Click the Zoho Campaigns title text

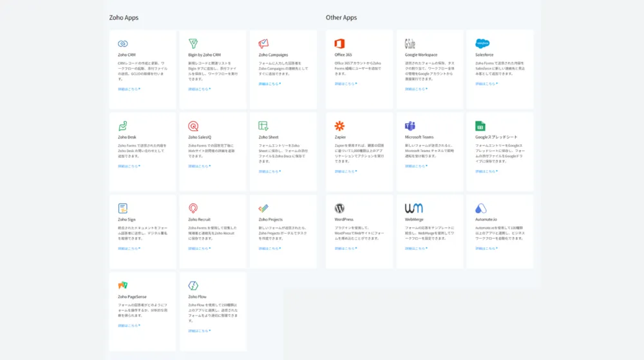273,55
